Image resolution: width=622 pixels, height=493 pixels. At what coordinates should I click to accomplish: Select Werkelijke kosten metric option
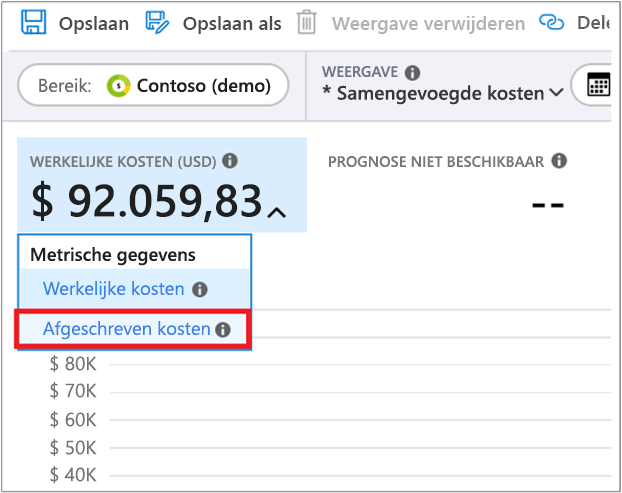[134, 289]
